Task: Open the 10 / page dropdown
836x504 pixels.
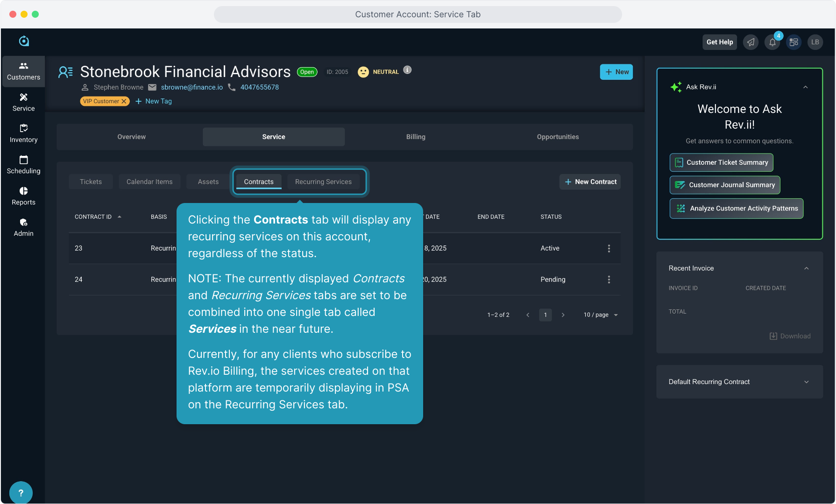Action: pyautogui.click(x=601, y=315)
